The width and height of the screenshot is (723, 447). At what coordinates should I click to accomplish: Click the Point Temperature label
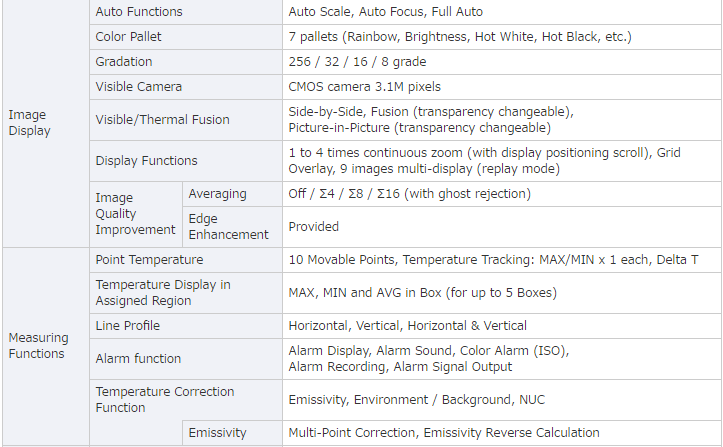[x=149, y=260]
